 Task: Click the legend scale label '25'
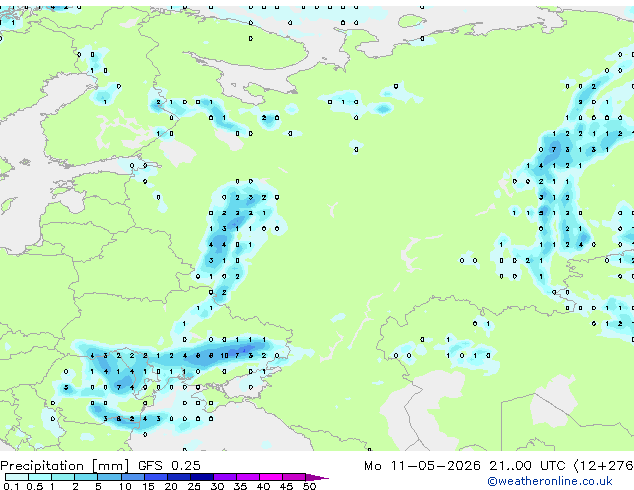coord(194,486)
